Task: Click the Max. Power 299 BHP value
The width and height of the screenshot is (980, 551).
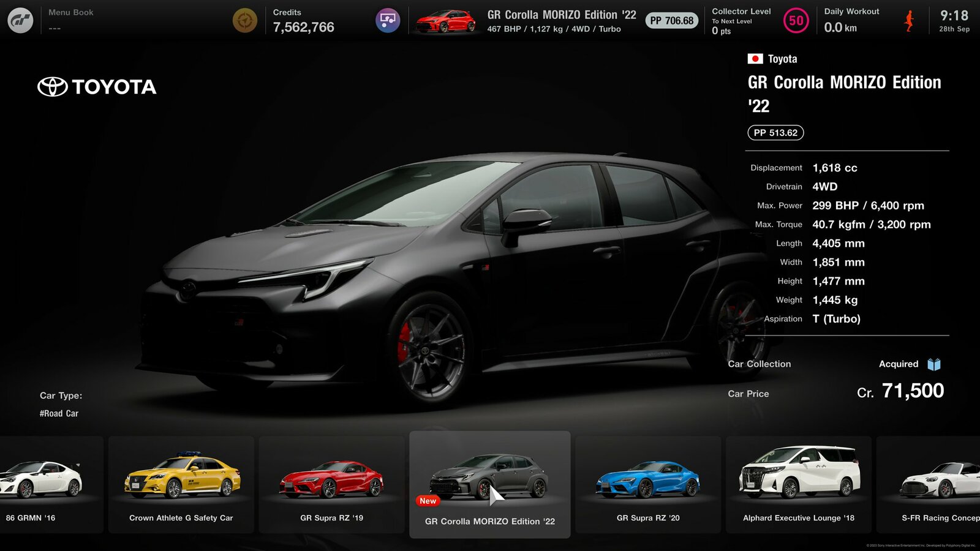Action: pos(869,206)
